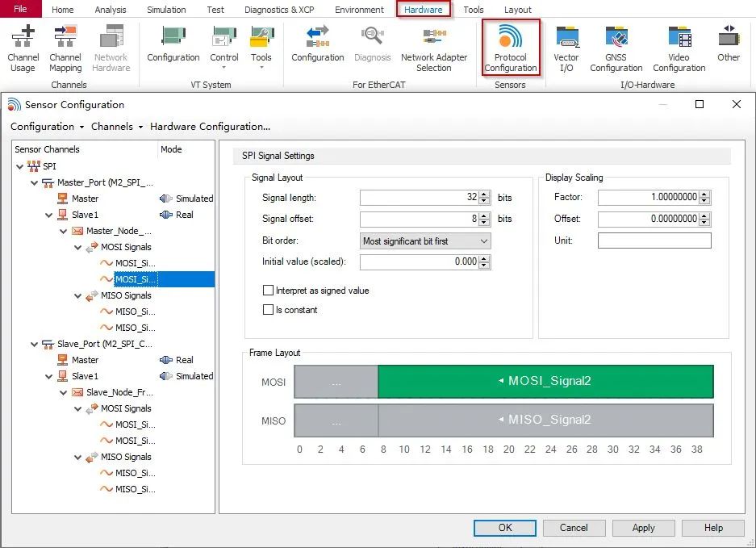Open GNSS Configuration
The width and height of the screenshot is (756, 548).
click(616, 48)
